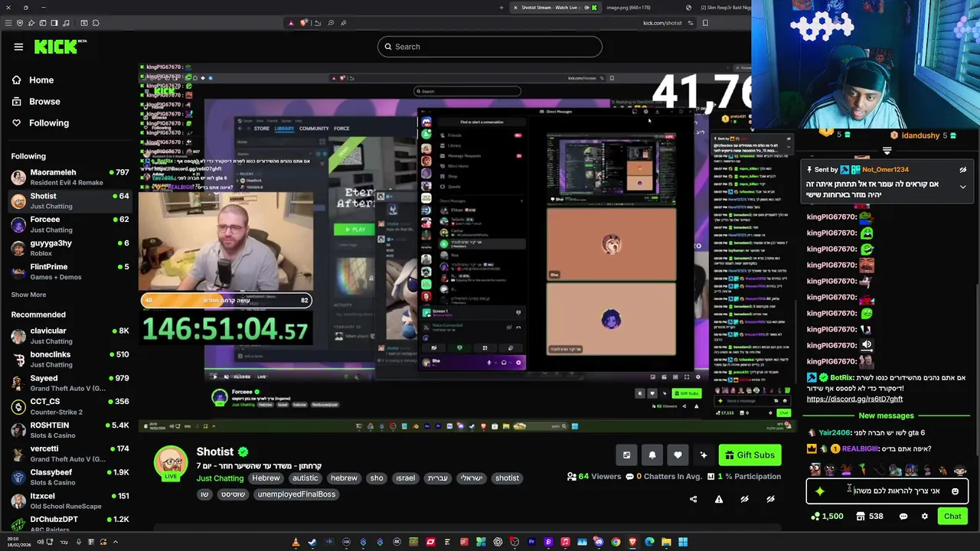Open the boneclinks recommended channel
Image resolution: width=980 pixels, height=551 pixels.
point(70,360)
